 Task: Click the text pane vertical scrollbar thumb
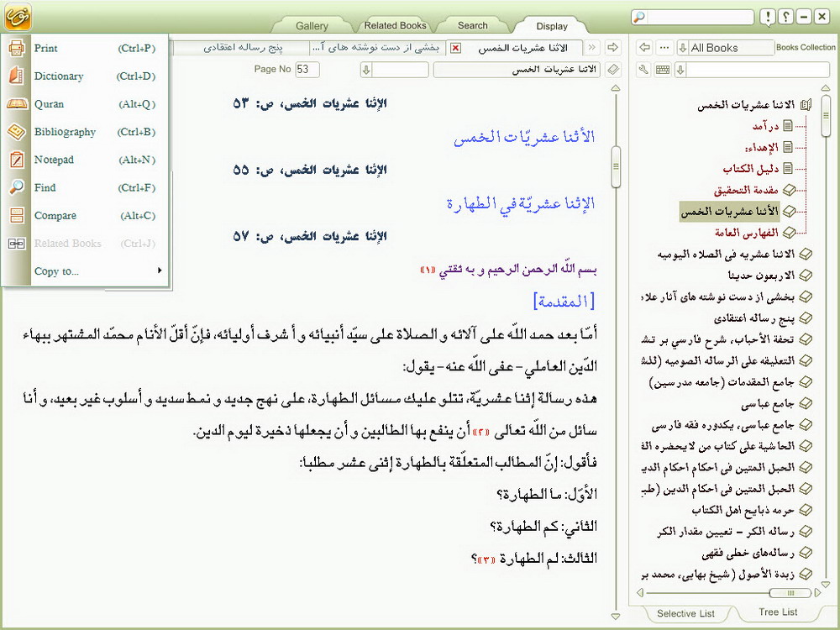[x=616, y=166]
